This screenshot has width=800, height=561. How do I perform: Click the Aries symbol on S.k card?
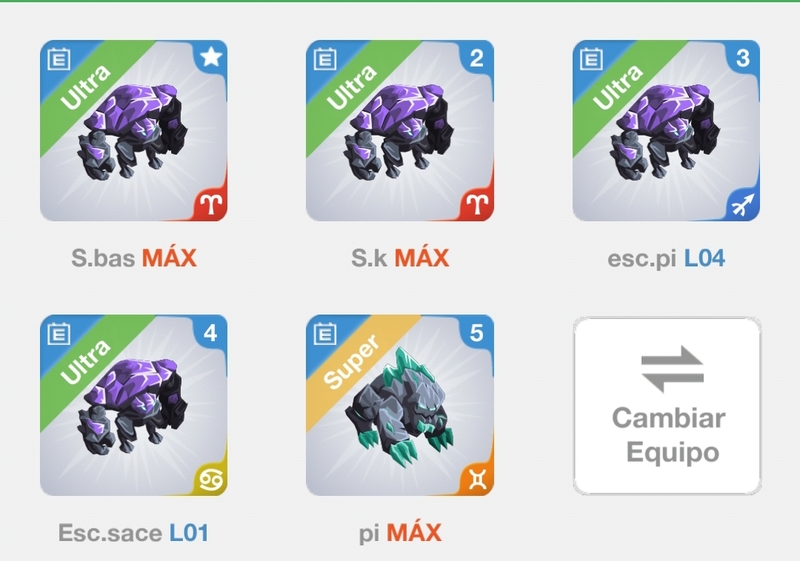[477, 205]
